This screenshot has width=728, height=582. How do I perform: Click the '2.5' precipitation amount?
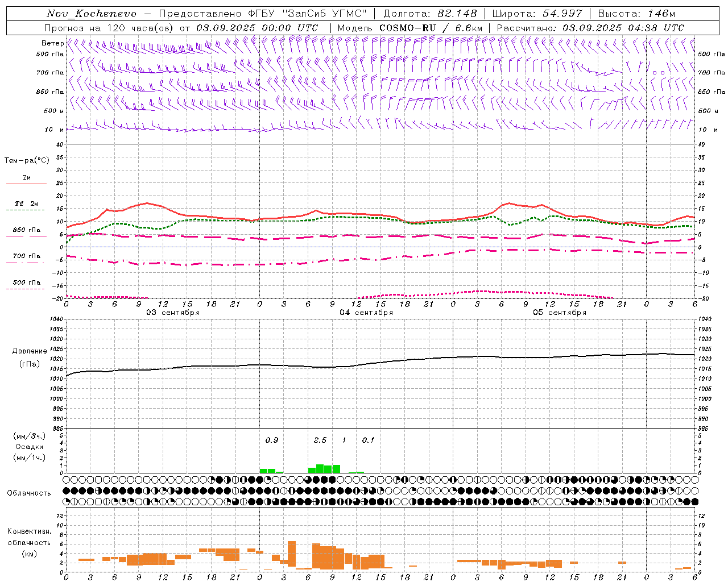click(320, 440)
